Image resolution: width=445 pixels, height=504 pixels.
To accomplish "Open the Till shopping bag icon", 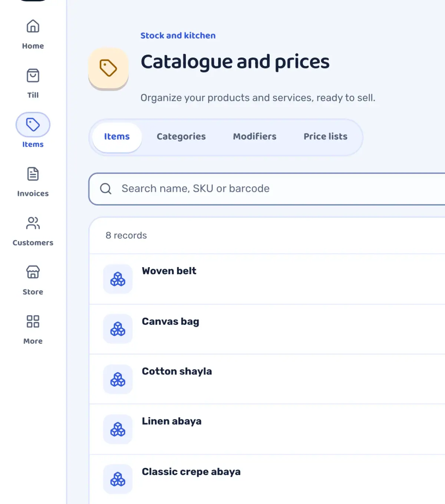I will (x=33, y=76).
